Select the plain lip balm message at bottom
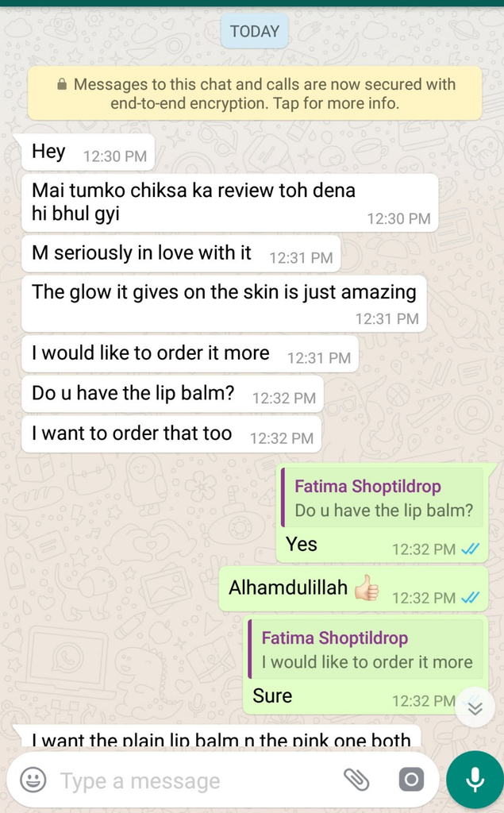The image size is (504, 813). click(217, 736)
